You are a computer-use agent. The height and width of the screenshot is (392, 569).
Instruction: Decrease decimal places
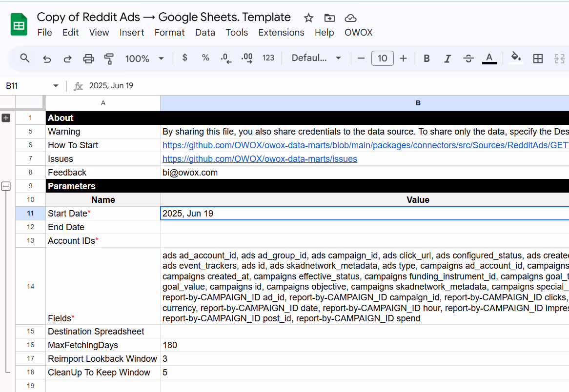coord(225,58)
